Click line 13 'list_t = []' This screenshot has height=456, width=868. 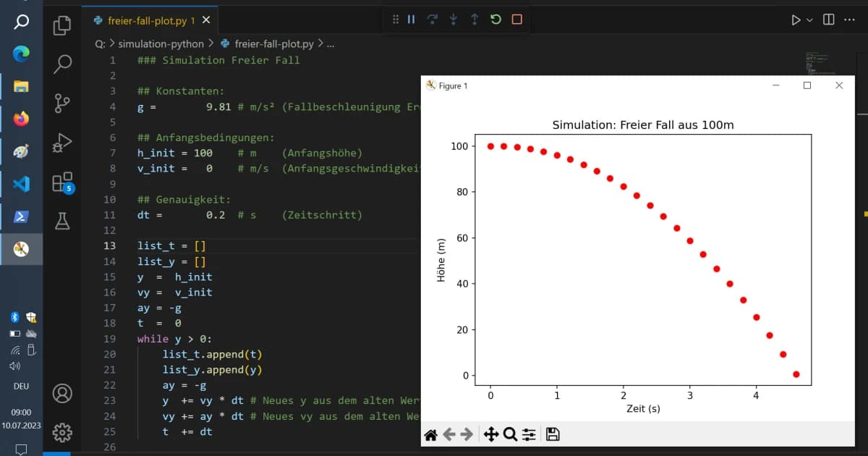172,246
